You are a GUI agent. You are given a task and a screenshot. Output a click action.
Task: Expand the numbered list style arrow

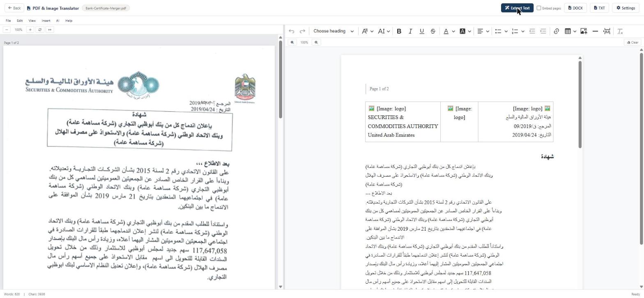[523, 31]
